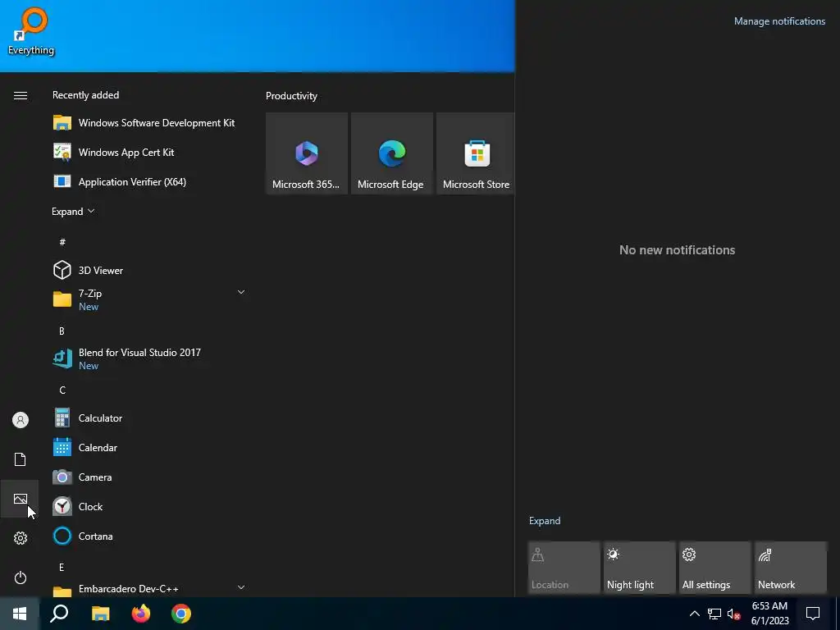Screen dimensions: 840x630
Task: Open taskbar Search
Action: tap(59, 614)
